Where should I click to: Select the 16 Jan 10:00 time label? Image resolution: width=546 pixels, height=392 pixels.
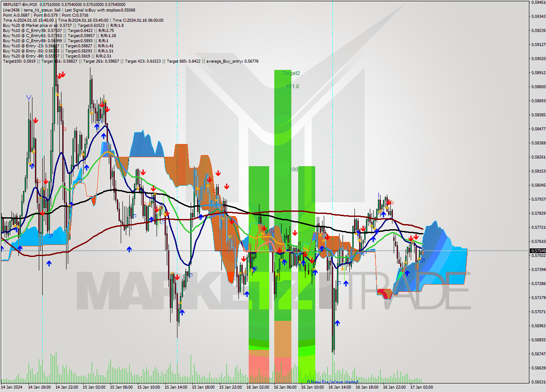click(x=312, y=387)
